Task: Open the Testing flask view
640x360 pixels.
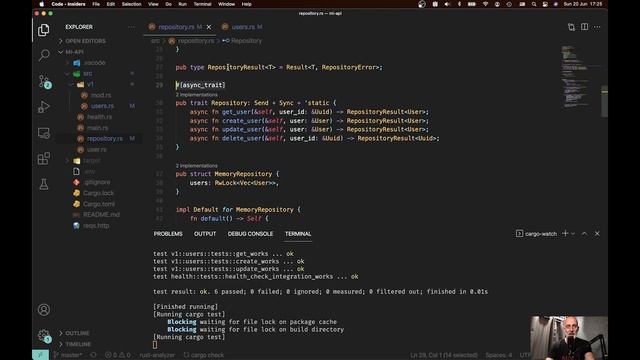Action: [x=44, y=184]
